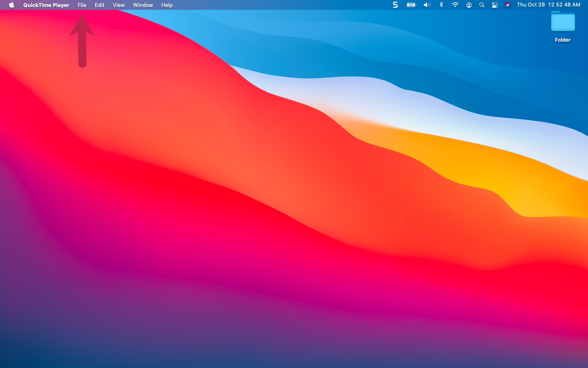This screenshot has height=368, width=588.
Task: Check the battery charging status icon
Action: (x=411, y=5)
